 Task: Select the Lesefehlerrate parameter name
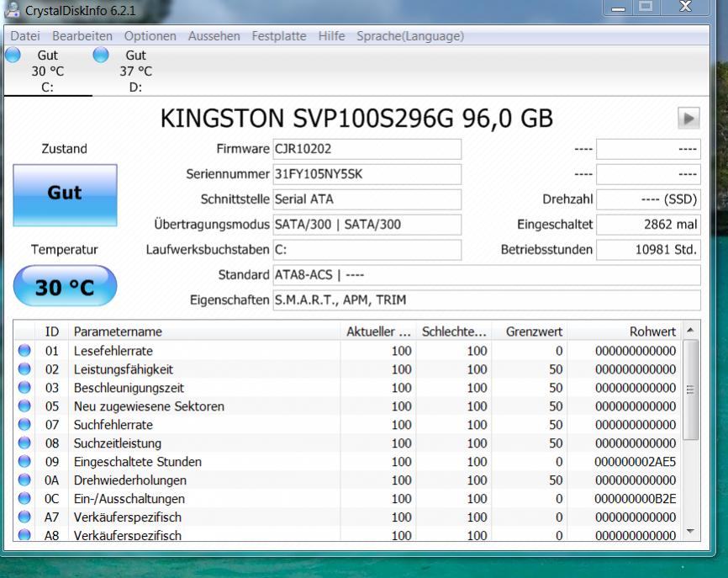113,351
